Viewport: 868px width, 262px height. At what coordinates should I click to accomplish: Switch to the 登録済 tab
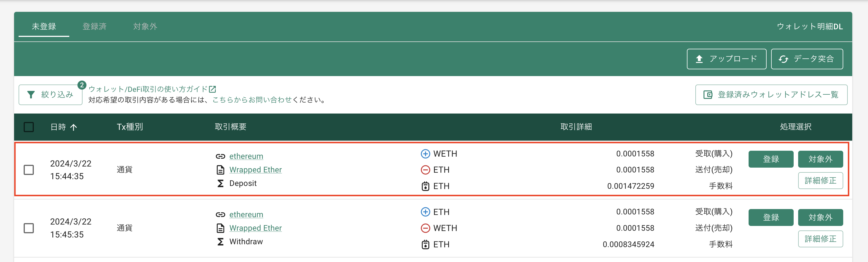tap(94, 26)
